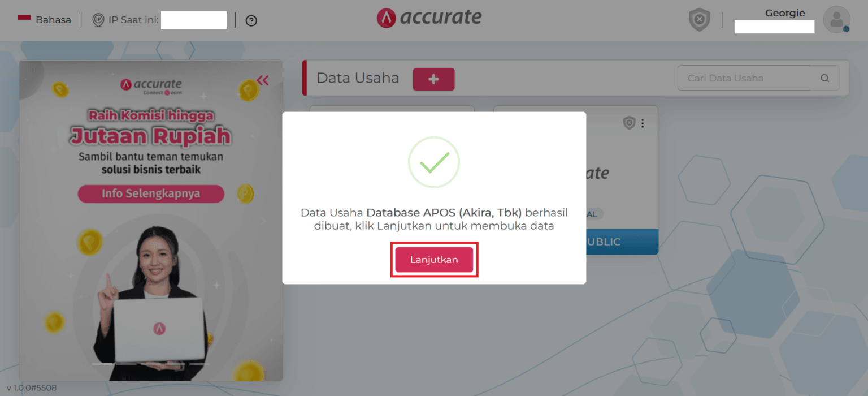Open the help question mark icon
Image resolution: width=868 pixels, height=396 pixels.
click(x=251, y=20)
